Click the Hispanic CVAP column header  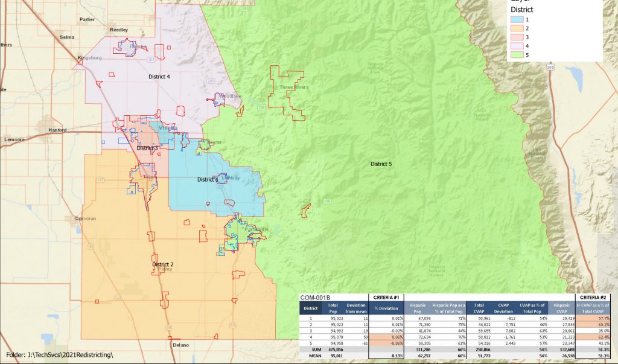tap(561, 308)
